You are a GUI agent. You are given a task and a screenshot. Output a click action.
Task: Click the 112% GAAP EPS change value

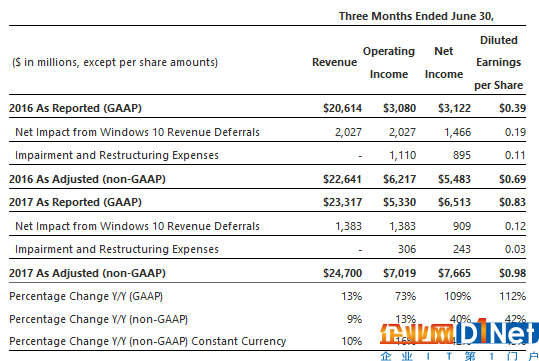click(x=512, y=296)
